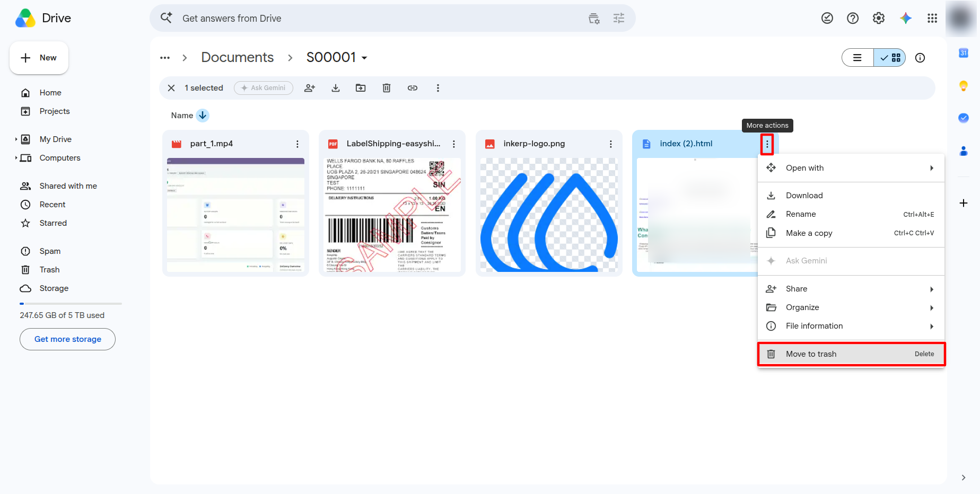
Task: Open Trash in the sidebar
Action: [x=49, y=270]
